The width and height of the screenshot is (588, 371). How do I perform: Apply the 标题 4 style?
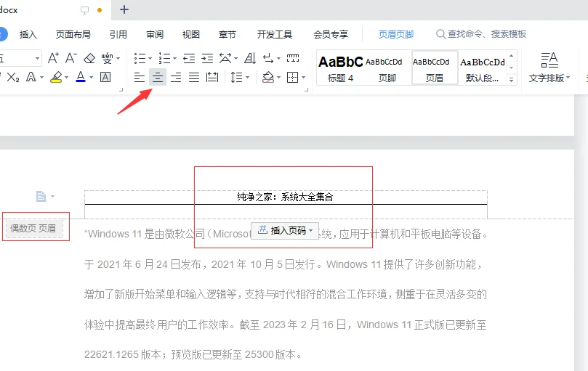(x=340, y=68)
